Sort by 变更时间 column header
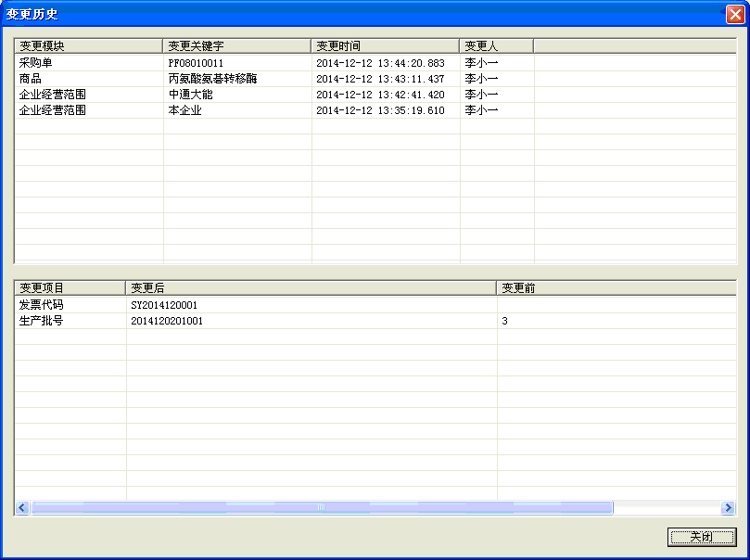The width and height of the screenshot is (750, 560). tap(385, 46)
